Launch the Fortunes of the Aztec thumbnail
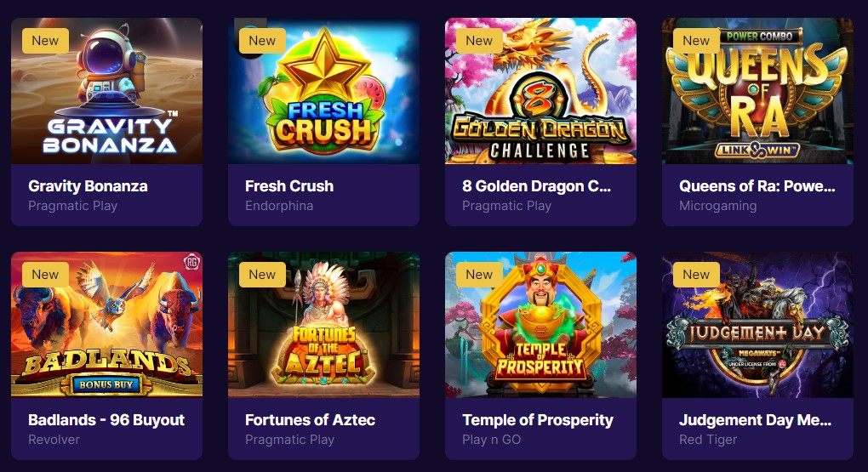 (x=324, y=325)
